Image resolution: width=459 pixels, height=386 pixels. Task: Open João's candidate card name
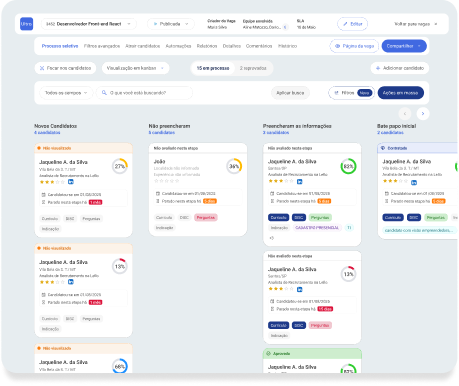[159, 161]
